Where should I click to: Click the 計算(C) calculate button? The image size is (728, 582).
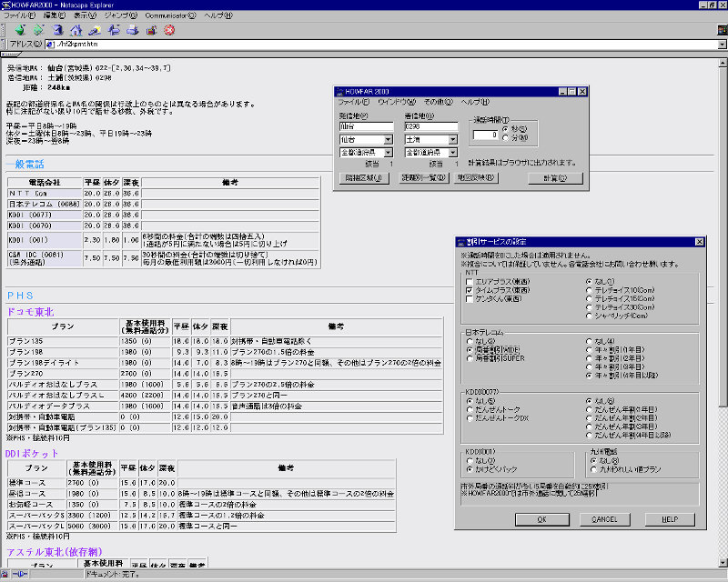(555, 178)
